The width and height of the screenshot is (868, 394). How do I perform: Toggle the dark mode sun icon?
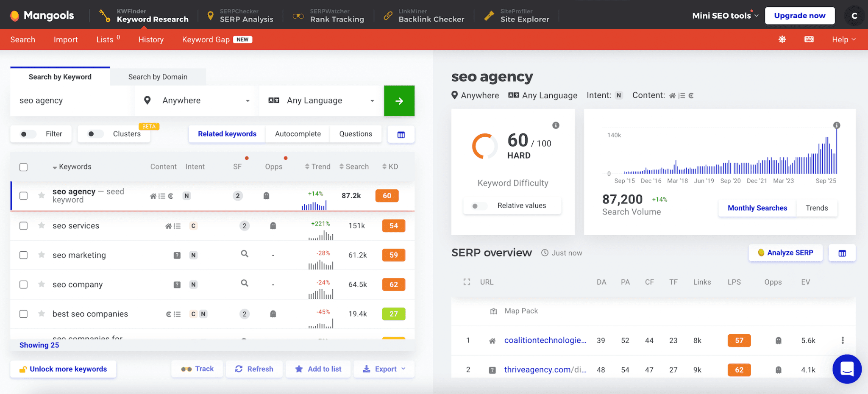point(782,39)
